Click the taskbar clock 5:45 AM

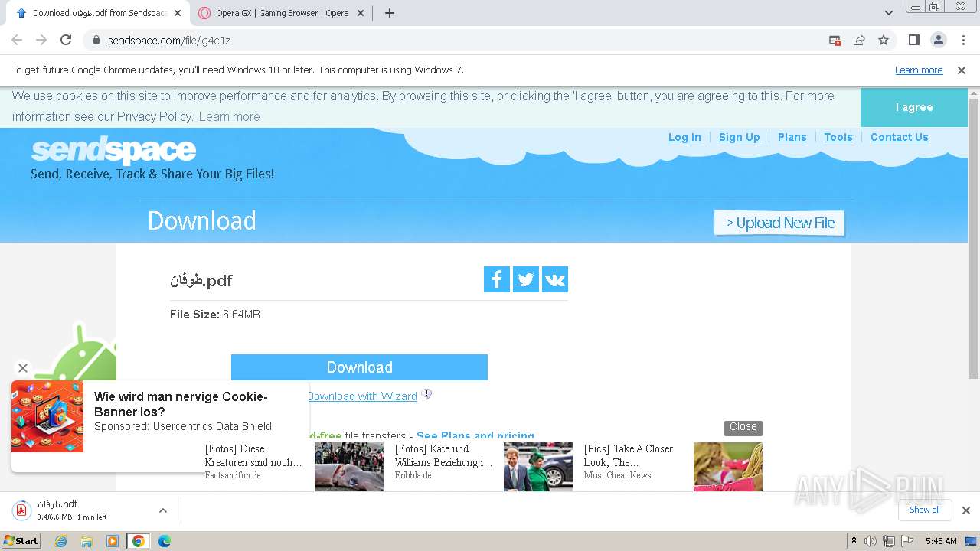click(941, 541)
